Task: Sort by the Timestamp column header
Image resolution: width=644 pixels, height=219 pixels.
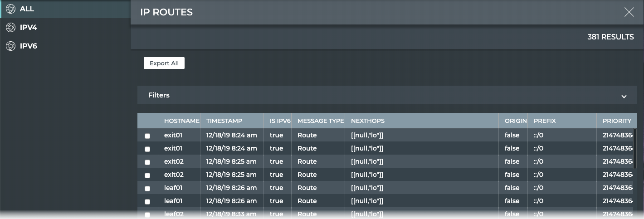Action: [224, 121]
